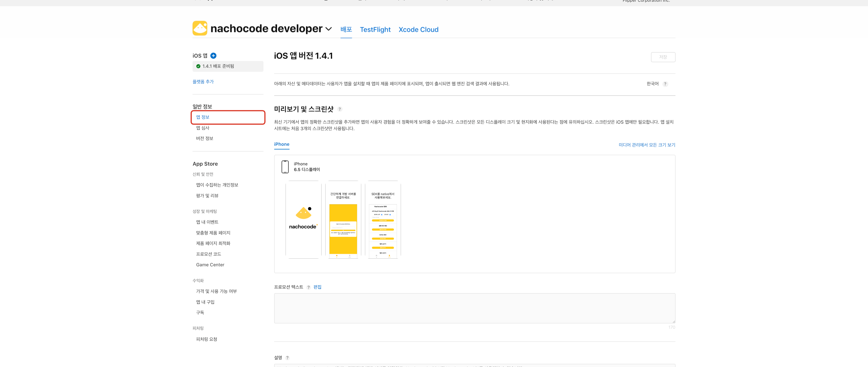The width and height of the screenshot is (868, 367).
Task: Click 편집 next to 프로모션 텍스트
Action: [317, 287]
